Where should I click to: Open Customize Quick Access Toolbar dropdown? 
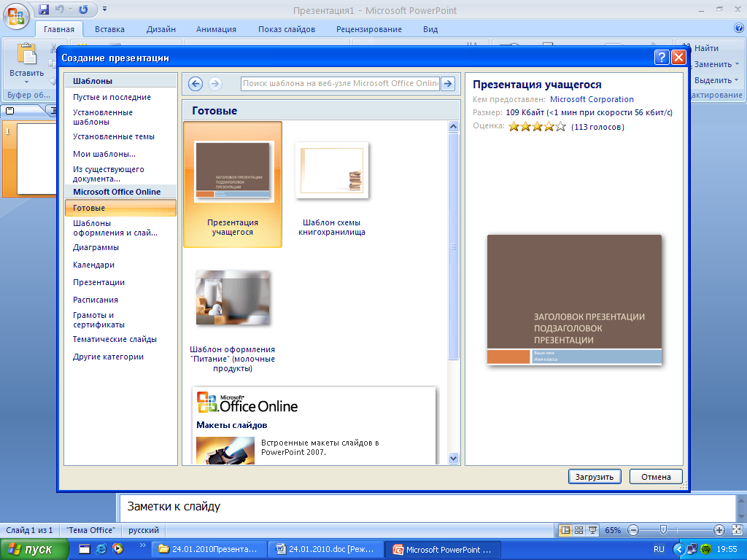tap(105, 9)
